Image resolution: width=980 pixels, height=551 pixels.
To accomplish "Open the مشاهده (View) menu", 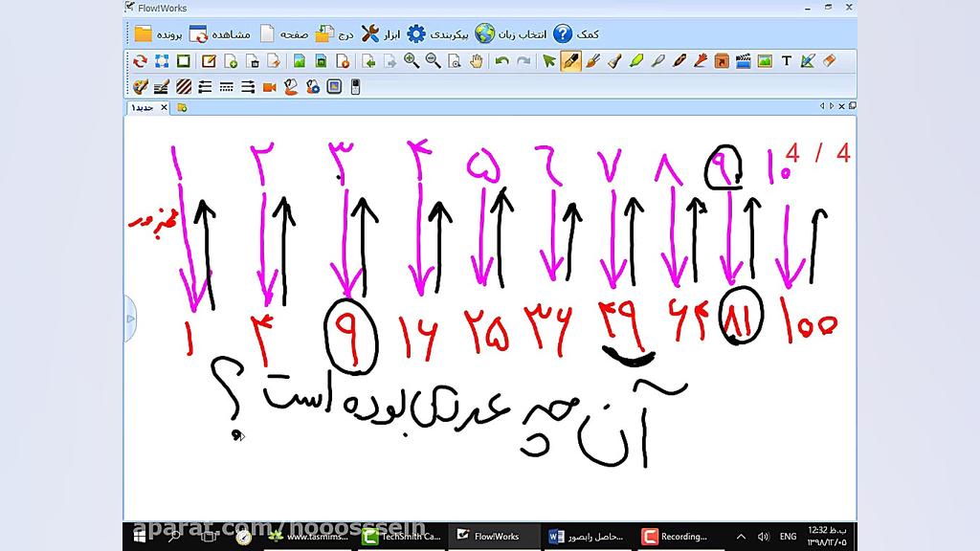I will 220,34.
